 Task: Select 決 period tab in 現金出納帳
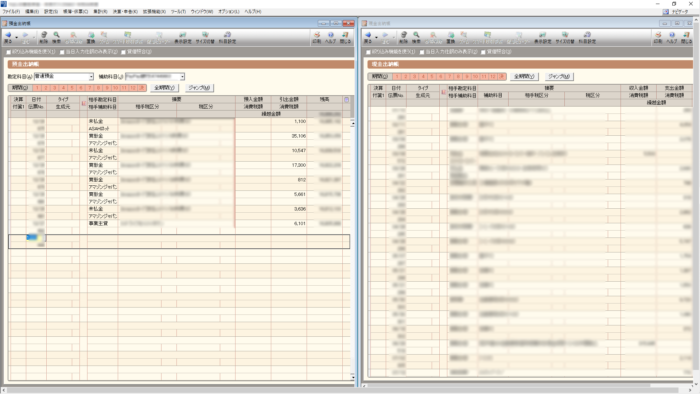pos(502,77)
